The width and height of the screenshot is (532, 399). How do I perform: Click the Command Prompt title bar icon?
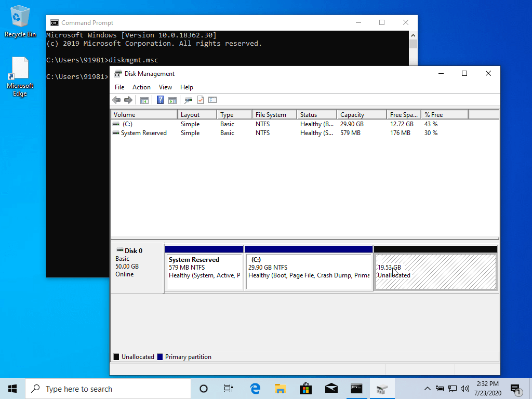[x=54, y=23]
